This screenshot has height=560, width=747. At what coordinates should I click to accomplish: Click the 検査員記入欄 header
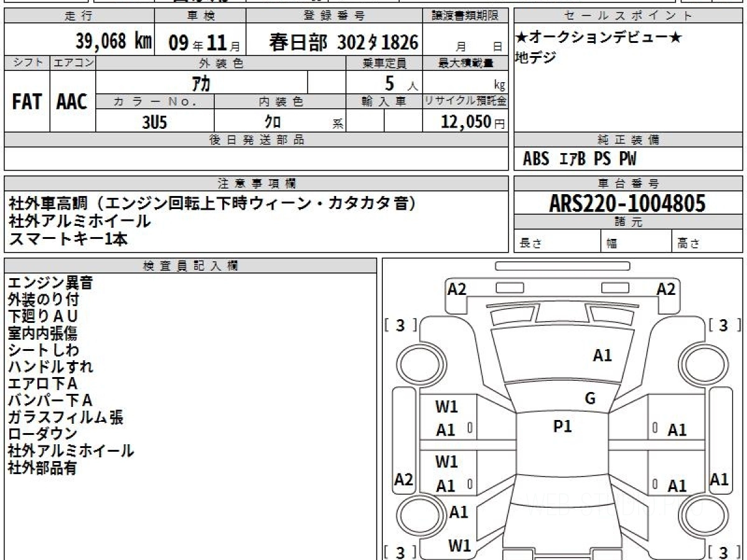tap(190, 266)
